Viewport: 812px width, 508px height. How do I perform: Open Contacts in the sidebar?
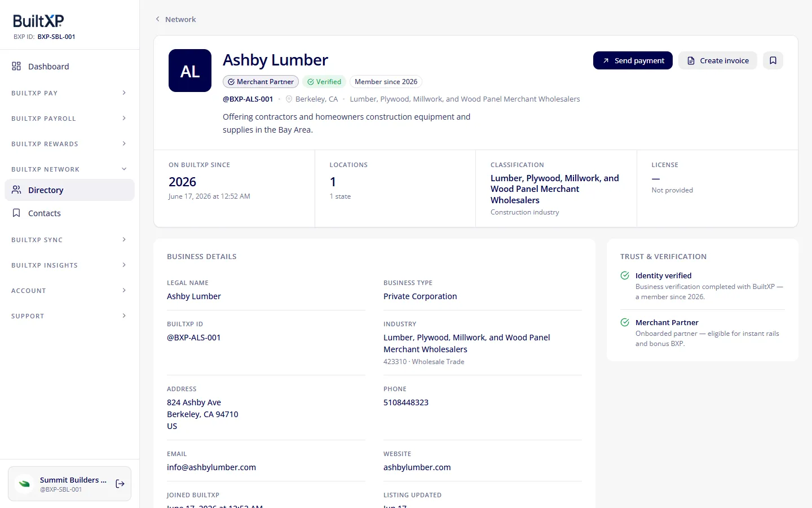pos(69,213)
